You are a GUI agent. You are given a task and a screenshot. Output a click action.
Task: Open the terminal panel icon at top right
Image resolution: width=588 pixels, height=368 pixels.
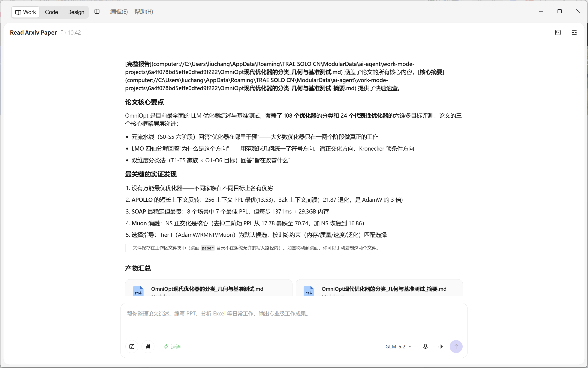(x=558, y=32)
